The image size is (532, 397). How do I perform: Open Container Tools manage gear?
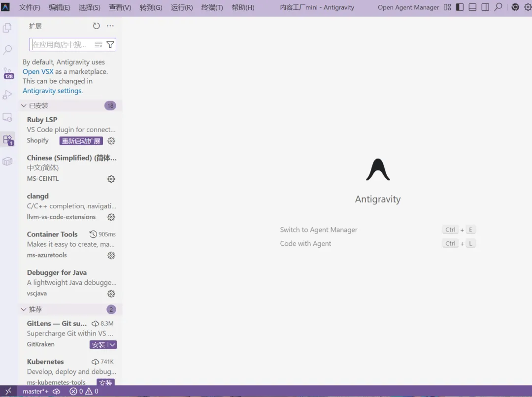[x=111, y=255]
